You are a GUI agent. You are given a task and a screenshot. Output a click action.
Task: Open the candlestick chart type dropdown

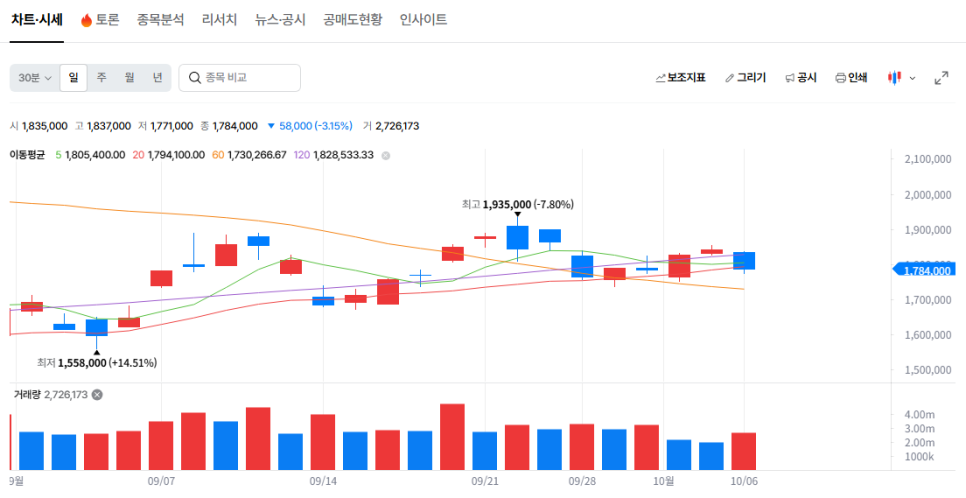[x=902, y=78]
